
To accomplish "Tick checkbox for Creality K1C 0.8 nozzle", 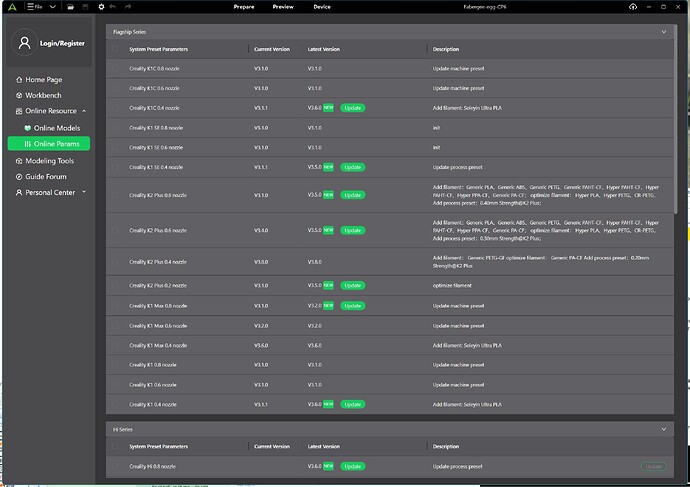I will coord(115,69).
